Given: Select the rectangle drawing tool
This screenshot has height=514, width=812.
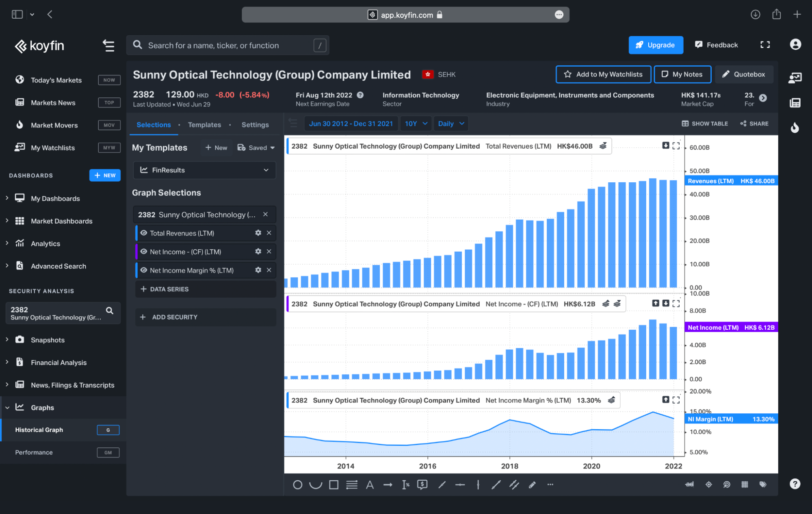Looking at the screenshot, I should click(x=334, y=485).
